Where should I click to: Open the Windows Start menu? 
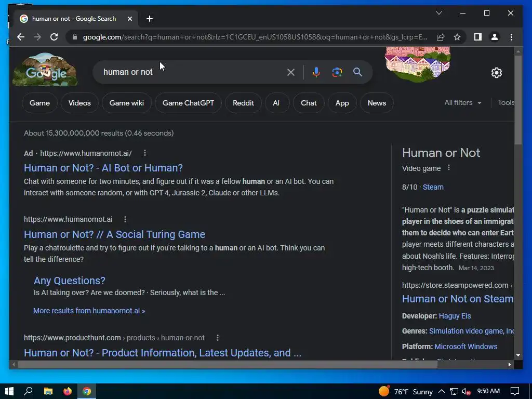point(9,391)
